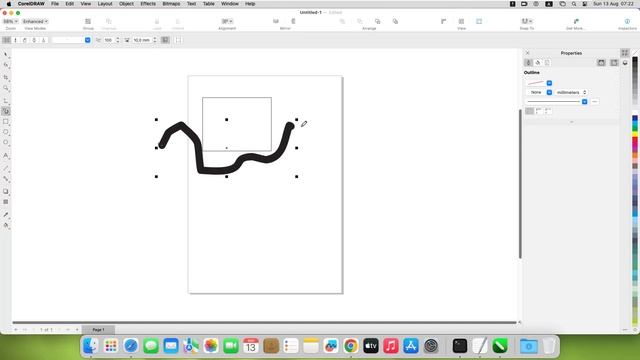Open the Enhanced view mode dropdown
This screenshot has height=360, width=640.
pos(35,21)
